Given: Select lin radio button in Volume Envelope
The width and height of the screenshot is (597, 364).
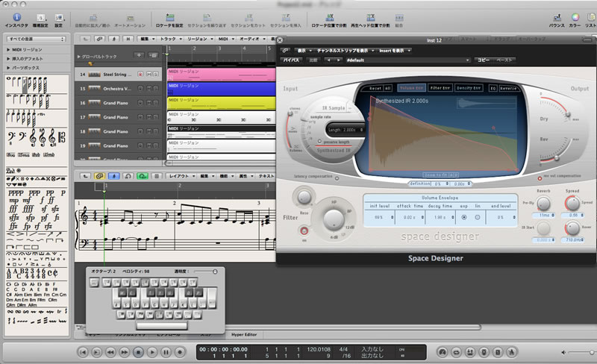Looking at the screenshot, I should 477,217.
